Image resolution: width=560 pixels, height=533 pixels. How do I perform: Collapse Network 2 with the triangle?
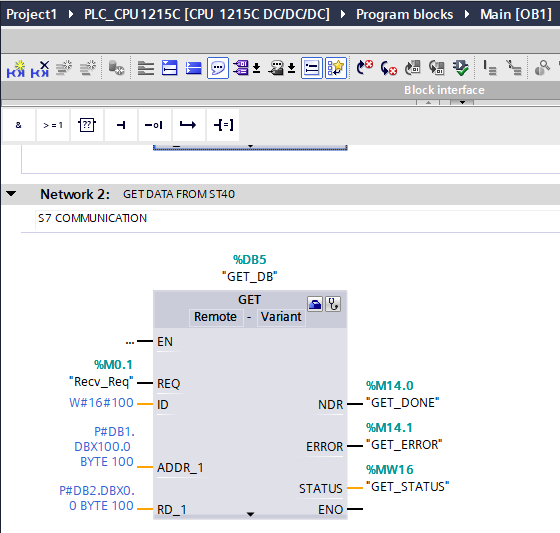11,194
